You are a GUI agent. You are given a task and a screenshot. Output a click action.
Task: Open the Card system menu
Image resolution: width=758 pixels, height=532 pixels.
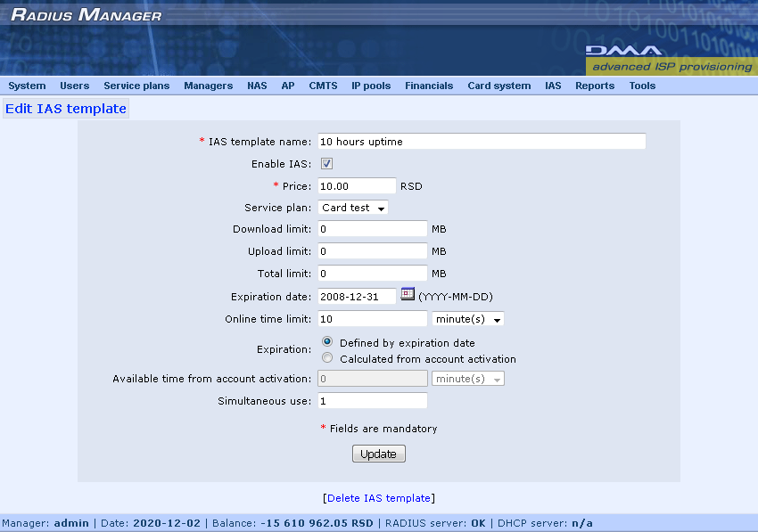pyautogui.click(x=498, y=86)
